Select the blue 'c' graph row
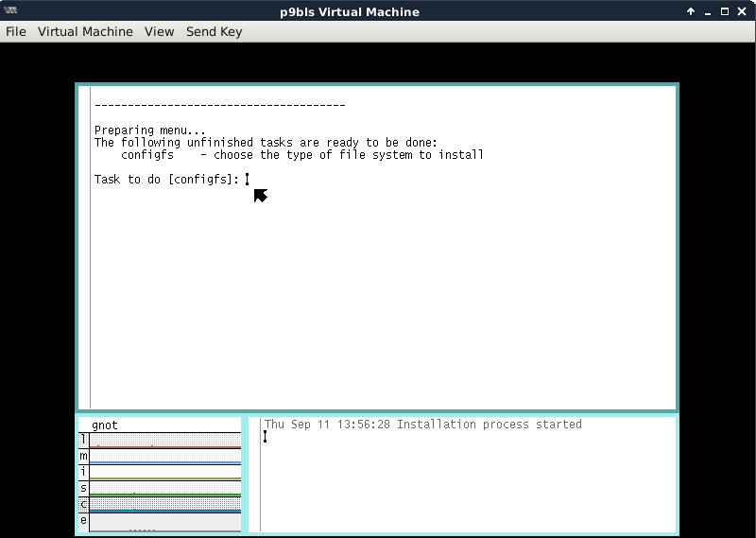This screenshot has height=538, width=756. [x=164, y=505]
